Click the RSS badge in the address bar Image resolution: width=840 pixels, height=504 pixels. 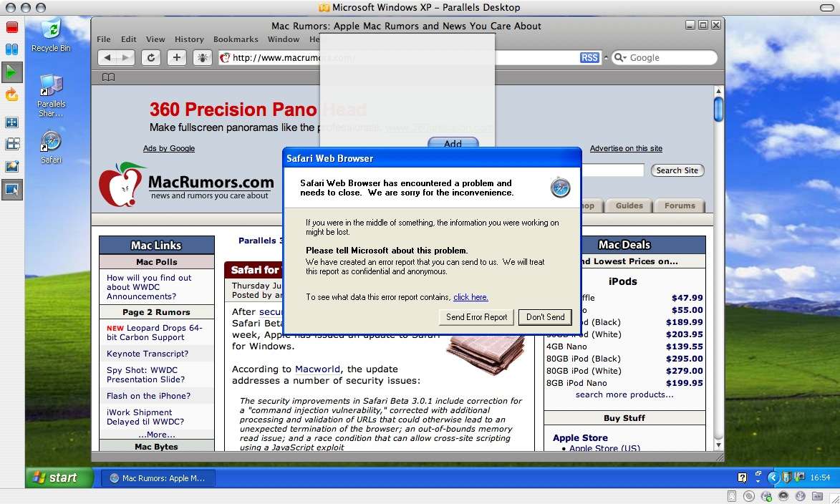tap(589, 58)
